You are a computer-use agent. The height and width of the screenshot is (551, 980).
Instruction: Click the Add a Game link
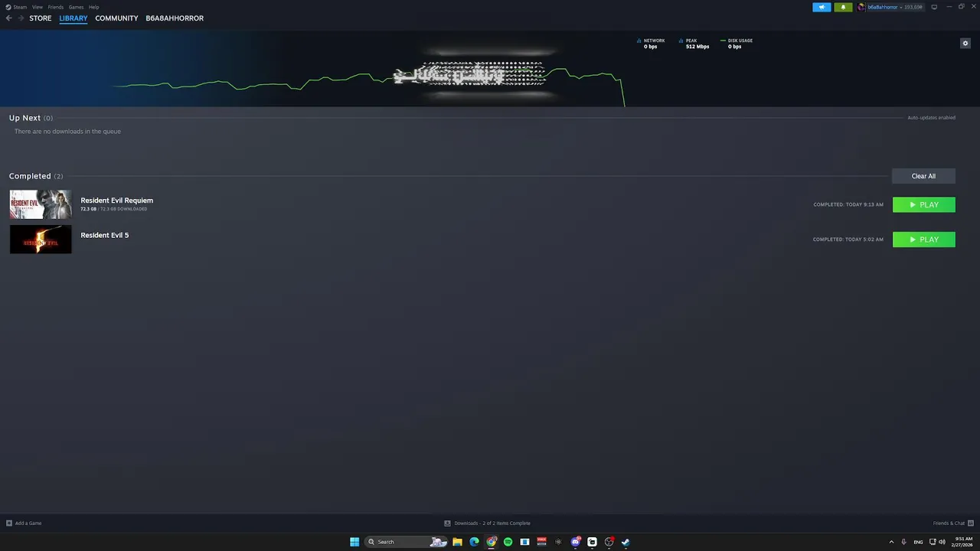tap(28, 523)
